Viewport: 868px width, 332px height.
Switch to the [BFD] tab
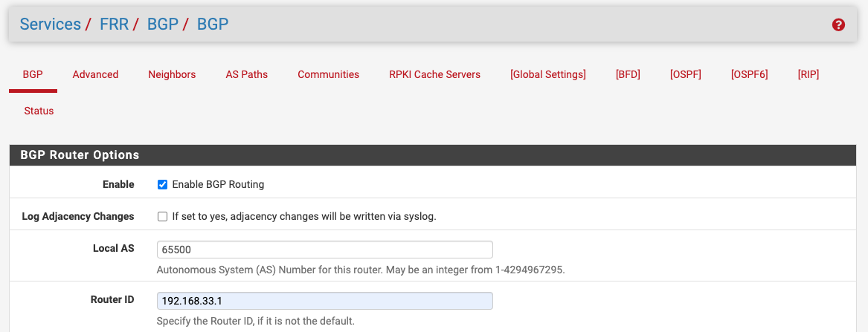(x=628, y=74)
